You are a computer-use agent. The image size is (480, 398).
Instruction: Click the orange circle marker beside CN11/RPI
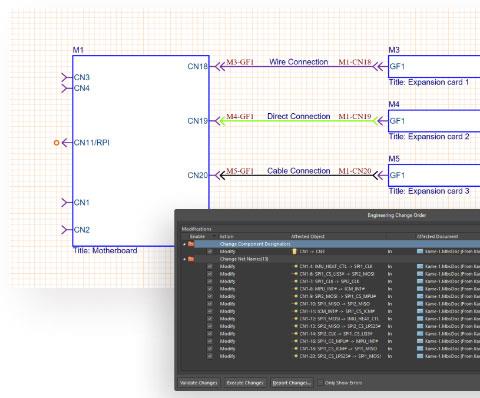click(57, 143)
